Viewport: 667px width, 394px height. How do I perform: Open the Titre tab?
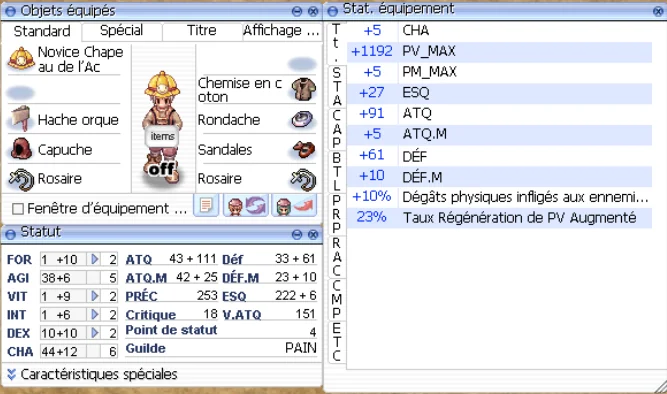click(202, 31)
